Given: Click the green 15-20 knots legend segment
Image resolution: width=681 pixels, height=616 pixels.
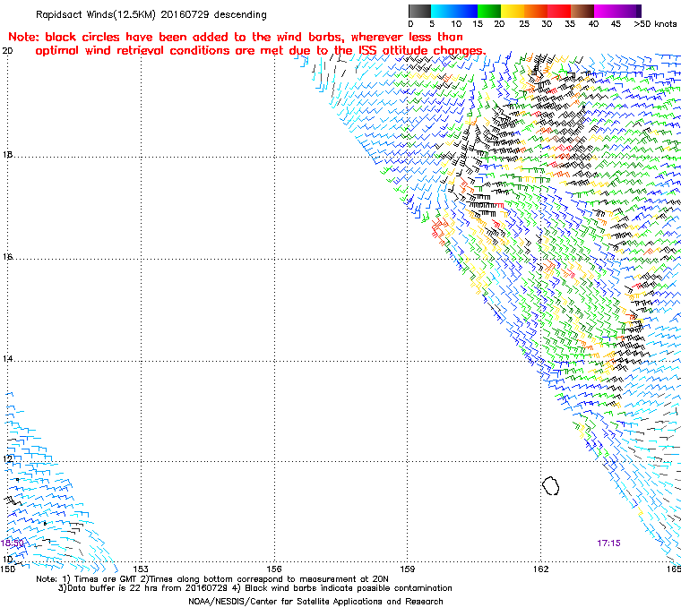Looking at the screenshot, I should click(x=489, y=11).
